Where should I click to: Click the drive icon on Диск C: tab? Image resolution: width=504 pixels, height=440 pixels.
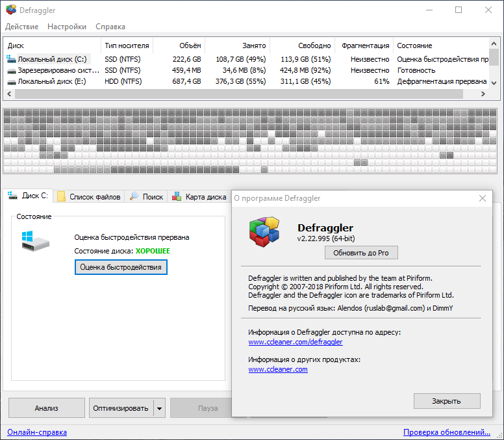click(x=12, y=195)
